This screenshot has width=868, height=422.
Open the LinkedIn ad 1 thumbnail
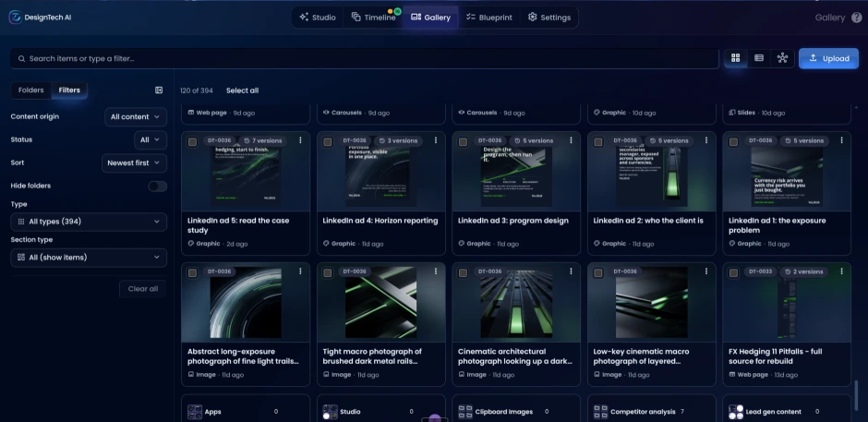point(787,172)
